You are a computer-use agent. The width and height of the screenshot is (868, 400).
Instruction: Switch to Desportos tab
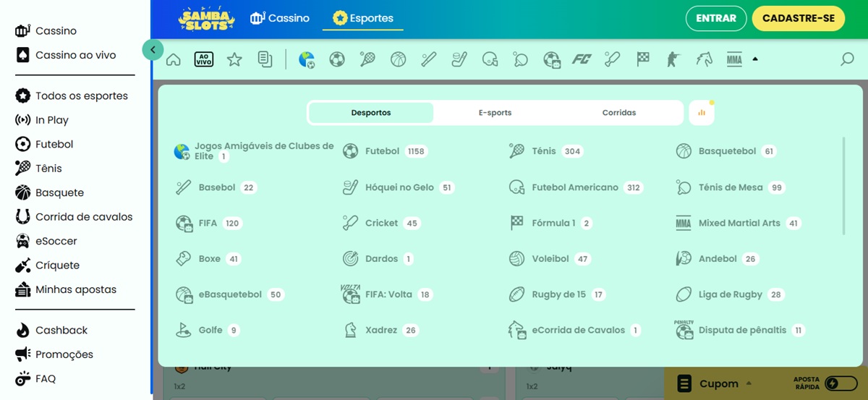(371, 113)
